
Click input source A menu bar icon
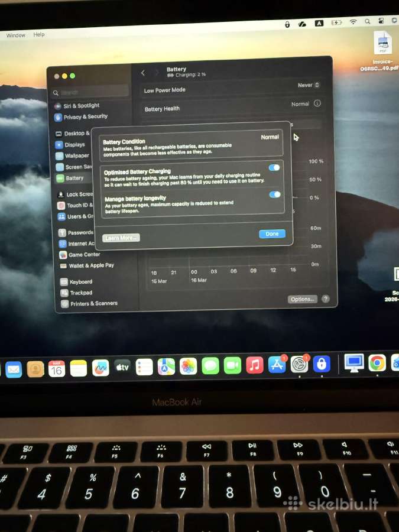point(319,23)
